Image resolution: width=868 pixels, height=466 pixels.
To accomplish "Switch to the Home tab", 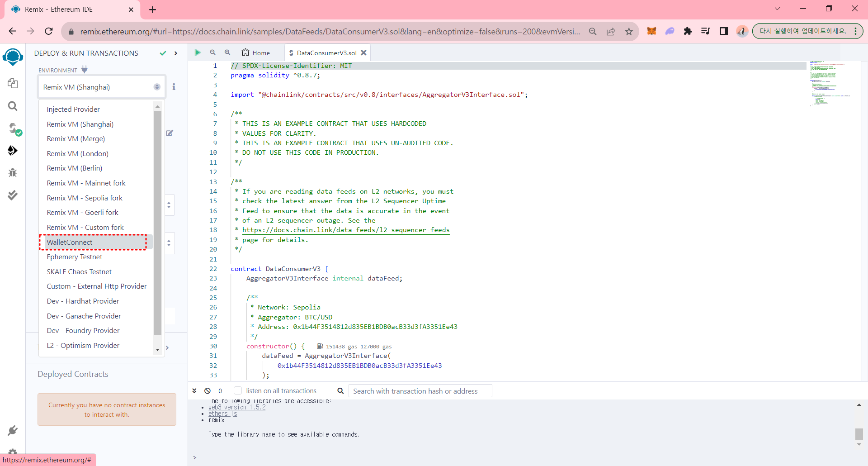I will tap(256, 53).
